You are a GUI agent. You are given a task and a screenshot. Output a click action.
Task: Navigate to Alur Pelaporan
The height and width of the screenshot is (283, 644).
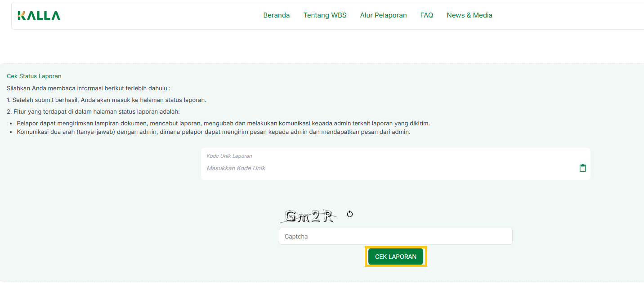pos(383,15)
